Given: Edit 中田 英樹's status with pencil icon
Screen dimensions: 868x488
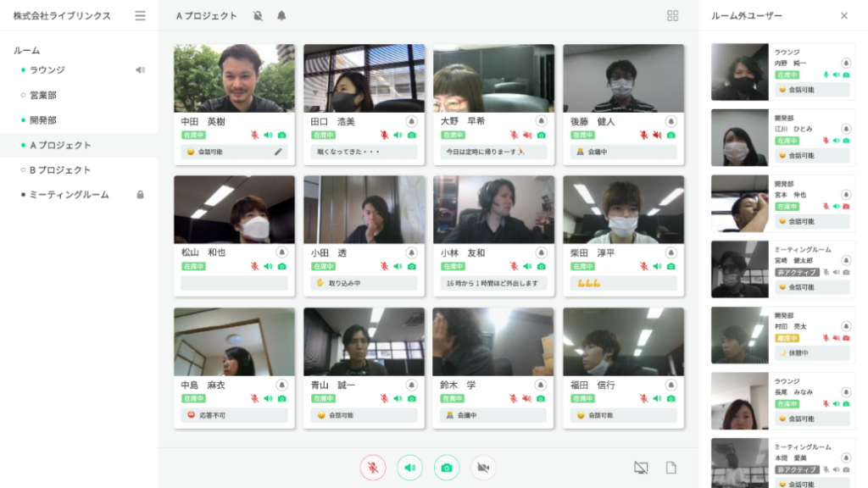Looking at the screenshot, I should [279, 152].
